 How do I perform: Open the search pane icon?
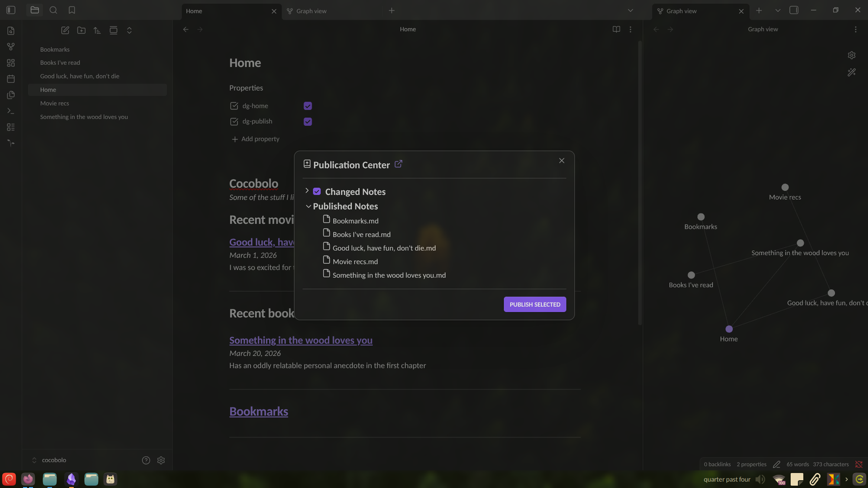pyautogui.click(x=53, y=10)
